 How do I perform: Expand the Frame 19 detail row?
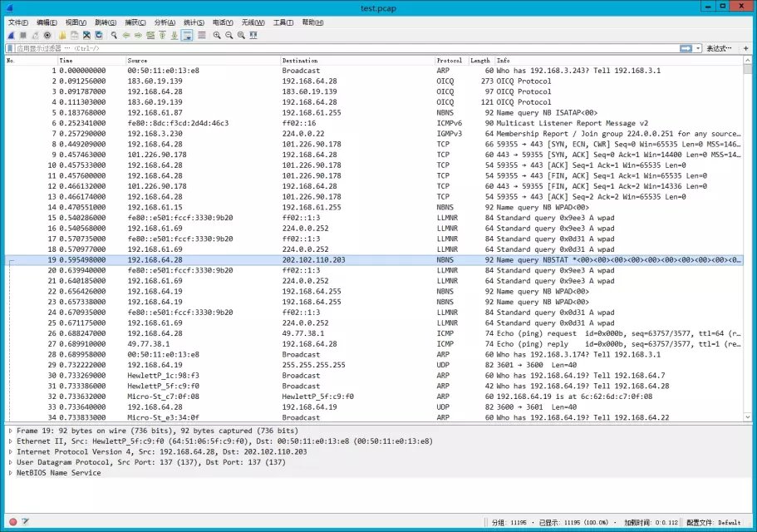pos(11,431)
